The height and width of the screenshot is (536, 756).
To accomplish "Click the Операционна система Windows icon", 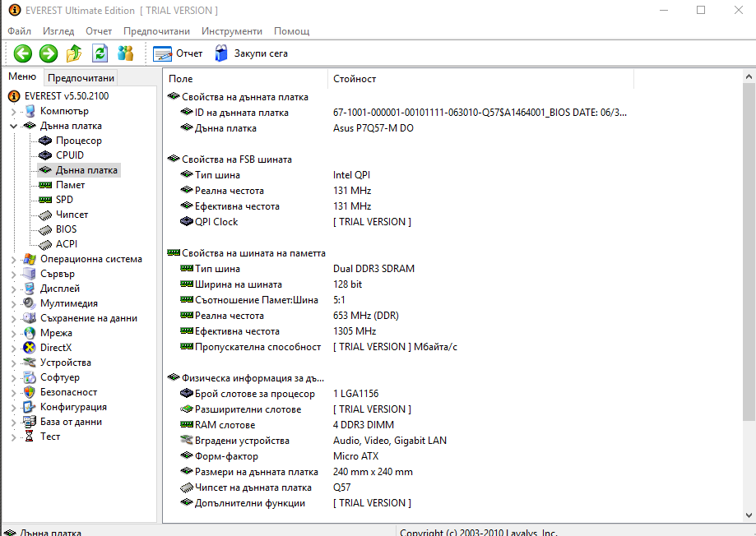I will pos(30,259).
